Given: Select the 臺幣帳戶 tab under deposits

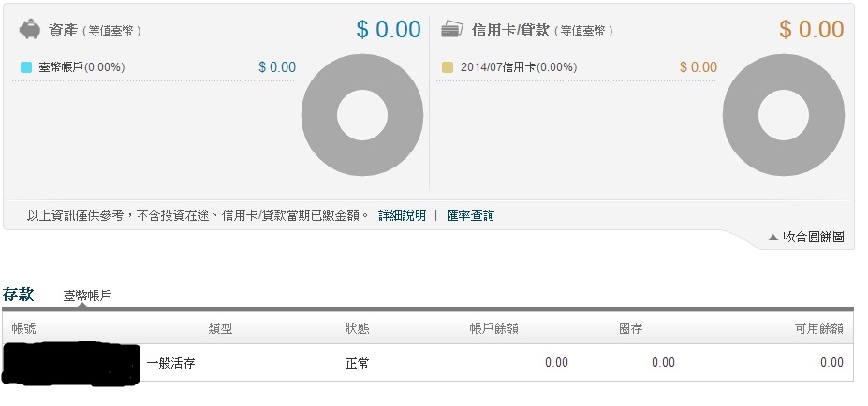Looking at the screenshot, I should click(x=87, y=296).
